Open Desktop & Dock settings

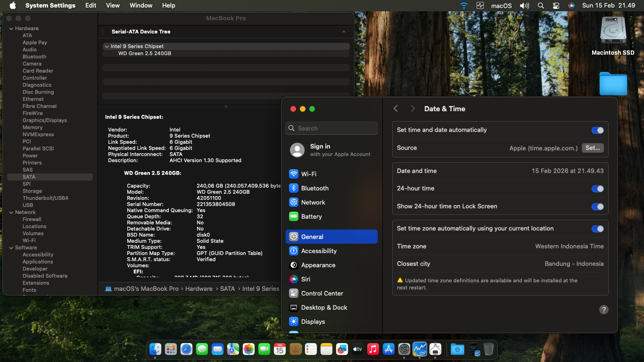(331, 307)
